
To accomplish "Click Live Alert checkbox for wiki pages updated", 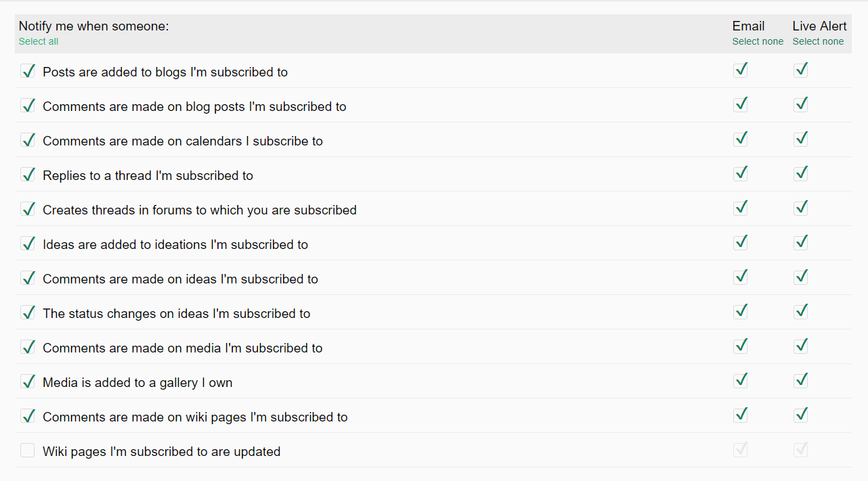I will 801,449.
